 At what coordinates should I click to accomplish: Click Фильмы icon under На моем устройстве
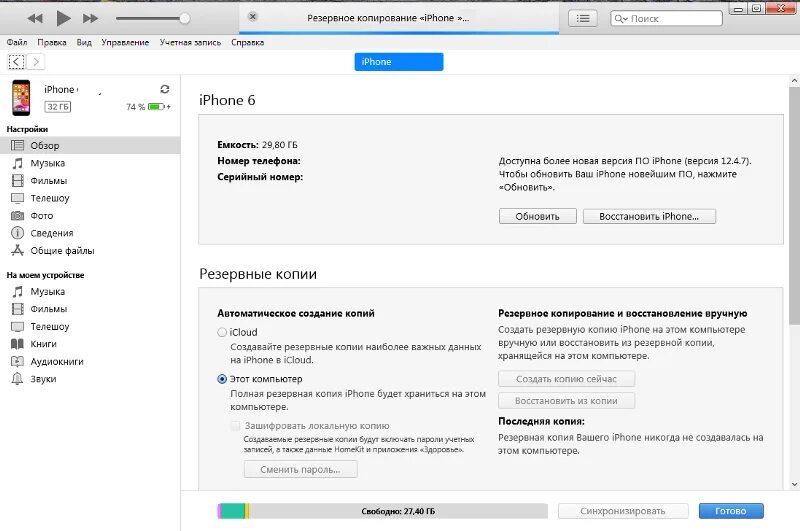17,309
